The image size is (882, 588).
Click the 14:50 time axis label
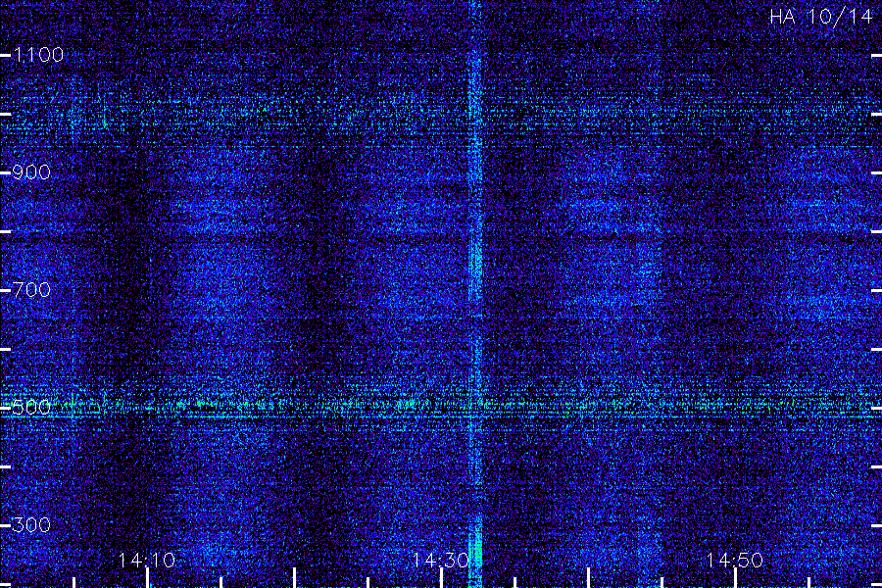735,561
